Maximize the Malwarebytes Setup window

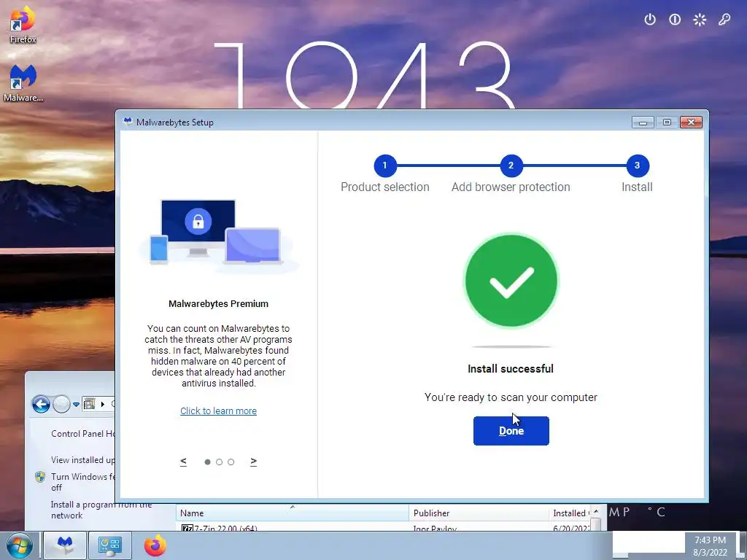[x=667, y=122]
